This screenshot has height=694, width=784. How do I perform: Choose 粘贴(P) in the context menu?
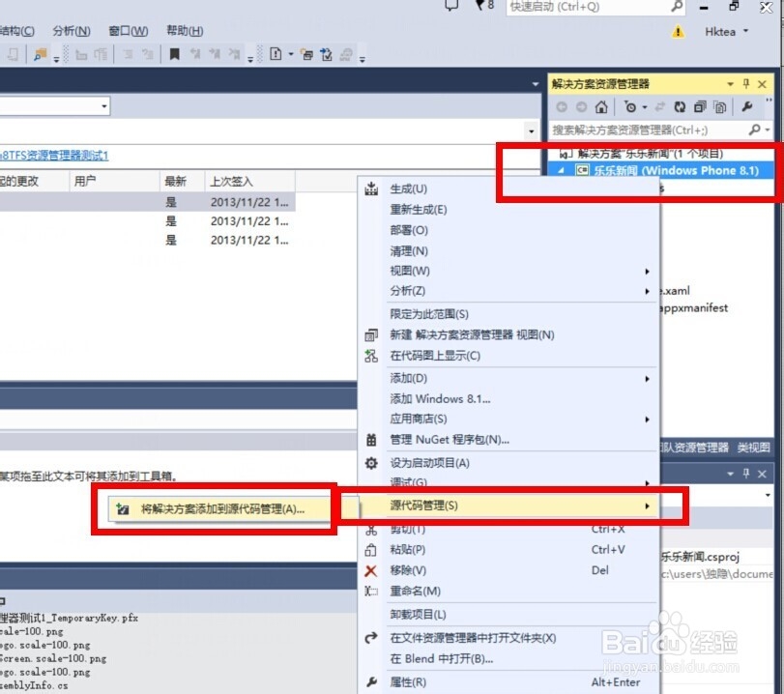click(x=509, y=550)
